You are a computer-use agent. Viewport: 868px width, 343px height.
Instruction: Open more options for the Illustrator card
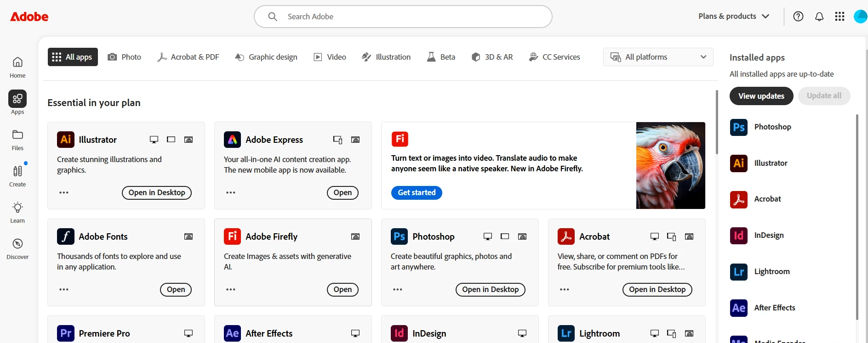click(x=64, y=193)
